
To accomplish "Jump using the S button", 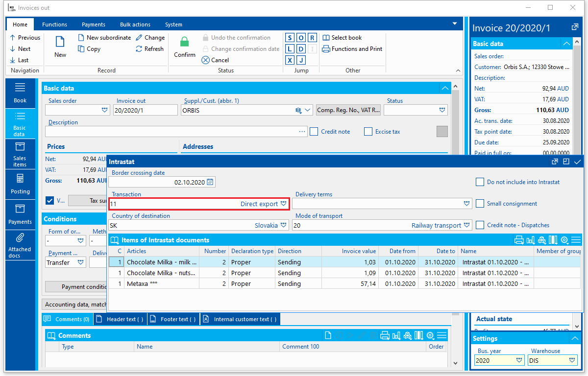I will 290,38.
